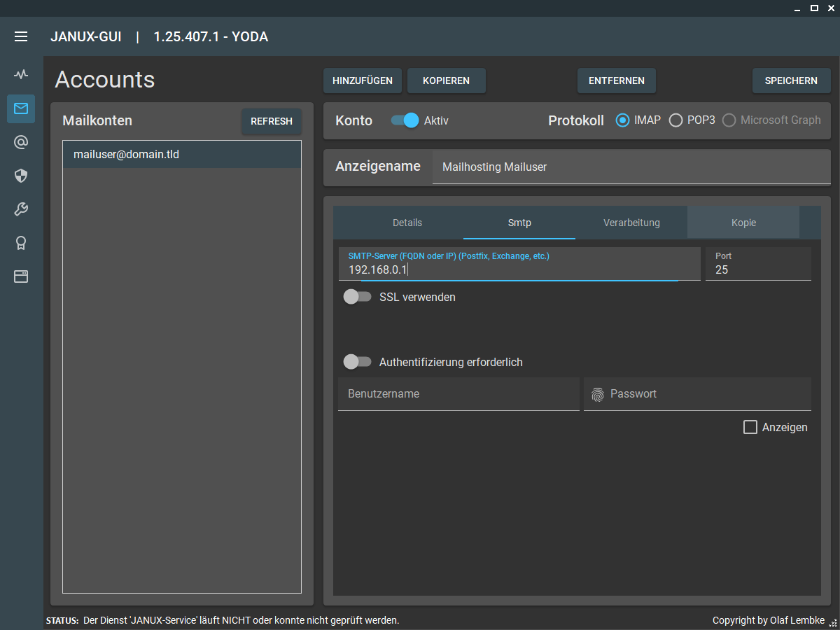This screenshot has height=630, width=840.
Task: Enable Authentifizierung erforderlich switch
Action: [x=357, y=362]
